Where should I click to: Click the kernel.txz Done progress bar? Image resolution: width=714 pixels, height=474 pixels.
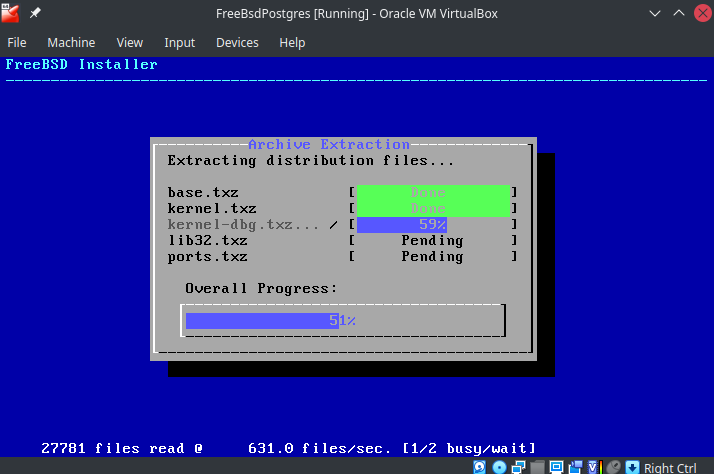pyautogui.click(x=433, y=209)
